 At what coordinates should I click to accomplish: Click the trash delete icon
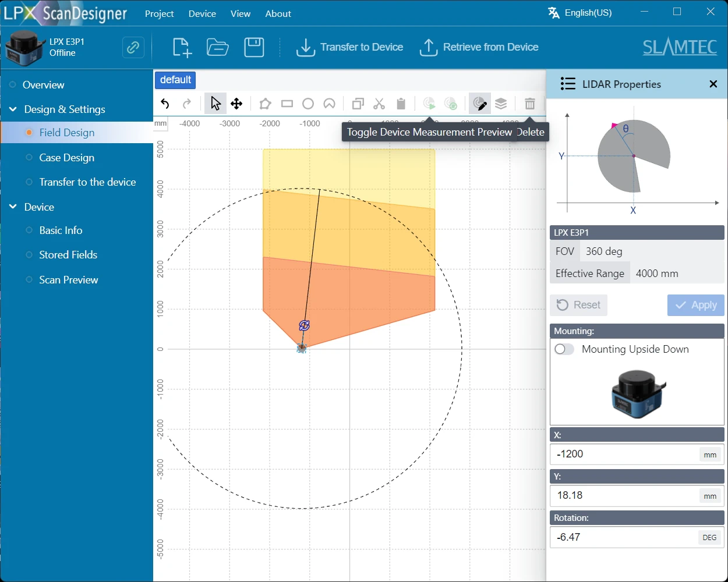tap(529, 104)
